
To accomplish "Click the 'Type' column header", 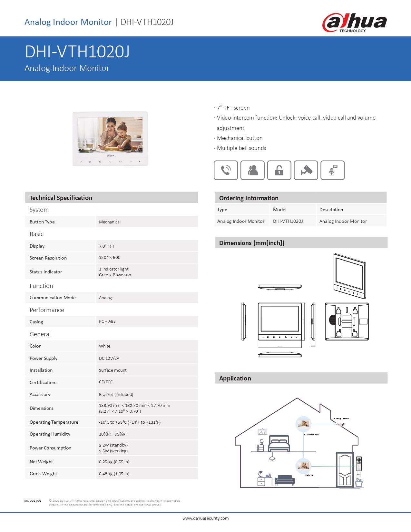I will point(222,210).
